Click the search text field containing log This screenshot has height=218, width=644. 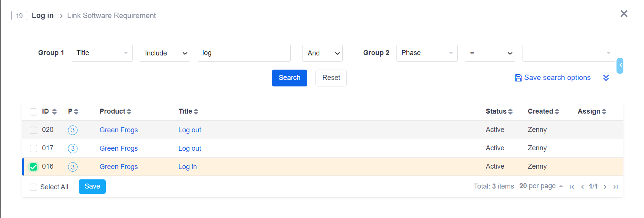tap(244, 53)
